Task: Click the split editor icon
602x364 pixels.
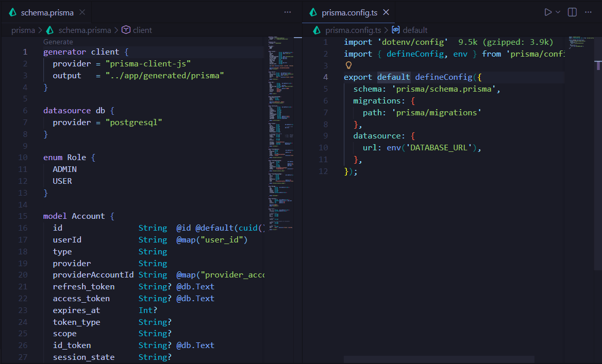Action: [572, 12]
